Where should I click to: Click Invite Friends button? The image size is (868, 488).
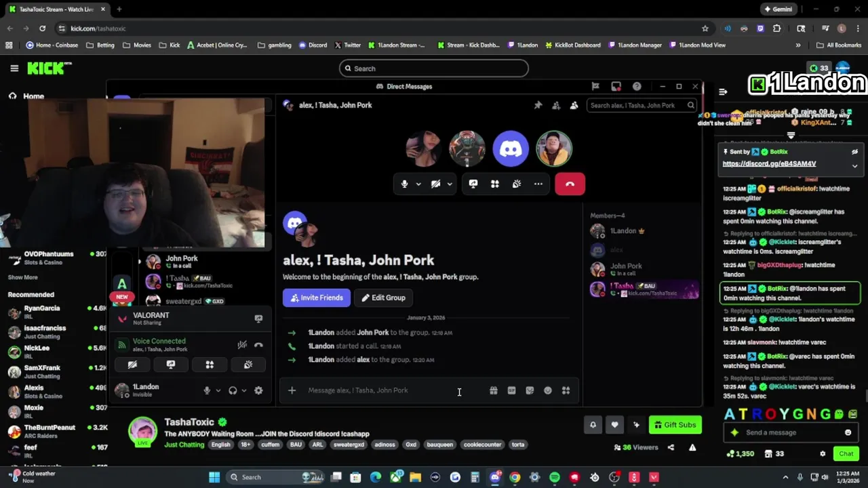tap(317, 298)
